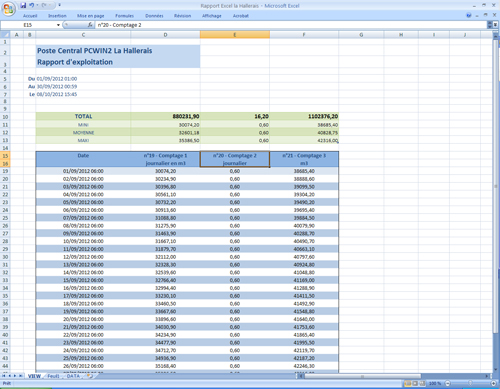
Task: Select the value 32112,00 in column D
Action: click(x=165, y=257)
